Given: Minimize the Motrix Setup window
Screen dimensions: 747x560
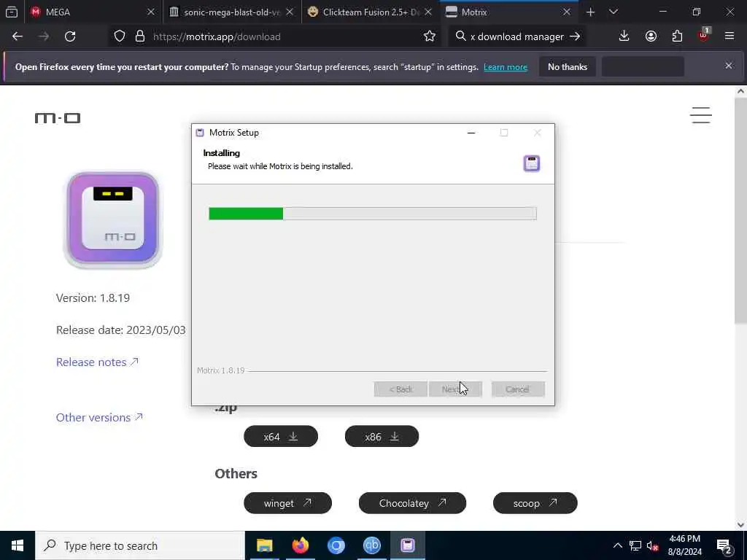Looking at the screenshot, I should coord(471,133).
